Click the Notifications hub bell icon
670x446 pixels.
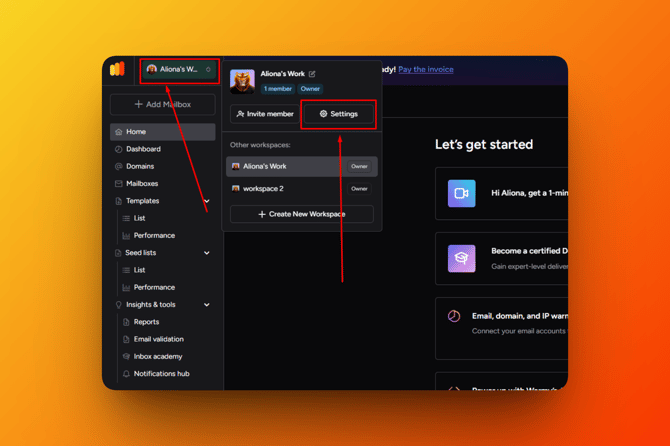point(126,374)
